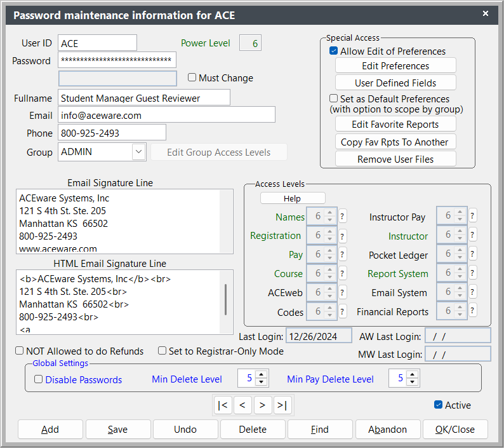Click OK/Close button

tap(455, 429)
